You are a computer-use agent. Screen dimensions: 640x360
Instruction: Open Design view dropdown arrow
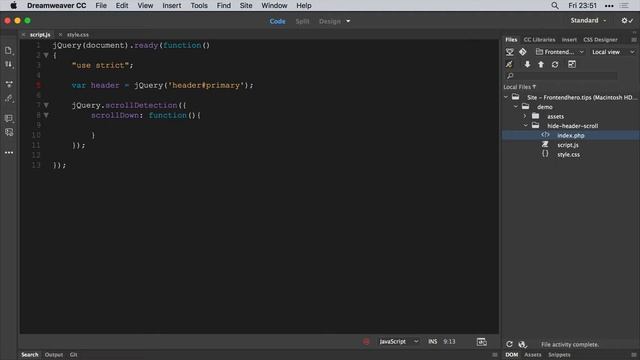pyautogui.click(x=348, y=21)
